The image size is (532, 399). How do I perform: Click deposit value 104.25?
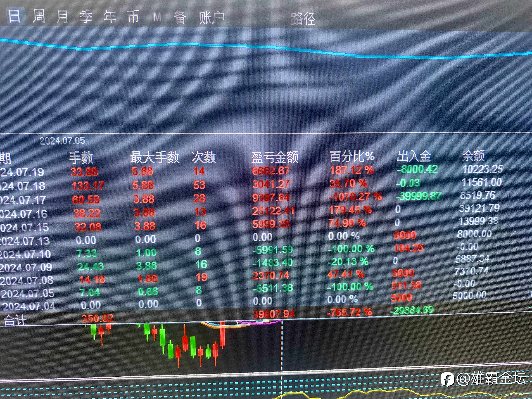click(x=409, y=248)
